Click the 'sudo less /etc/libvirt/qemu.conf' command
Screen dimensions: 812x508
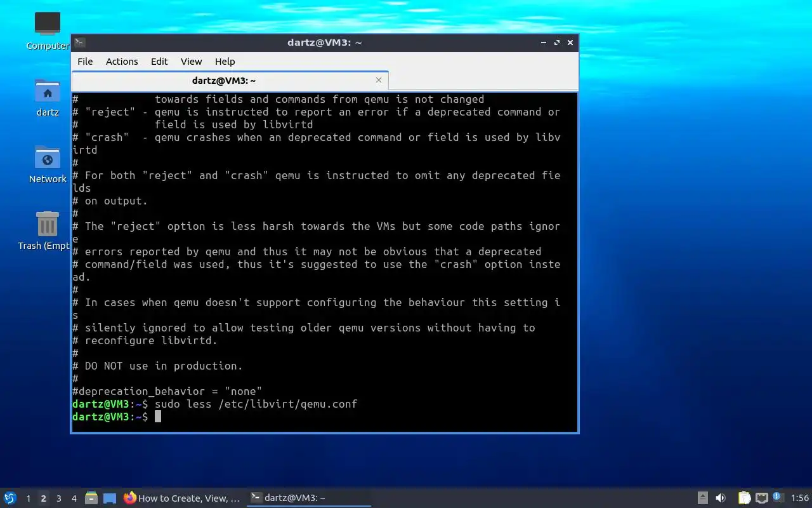(x=256, y=404)
